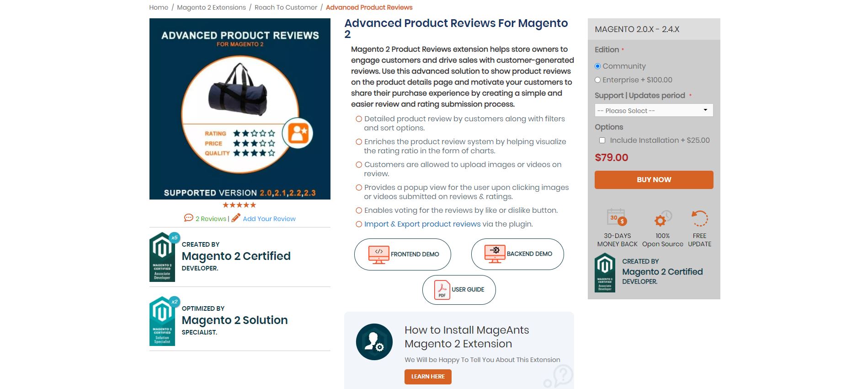Go to Magento 2 Extensions breadcrumb

211,7
